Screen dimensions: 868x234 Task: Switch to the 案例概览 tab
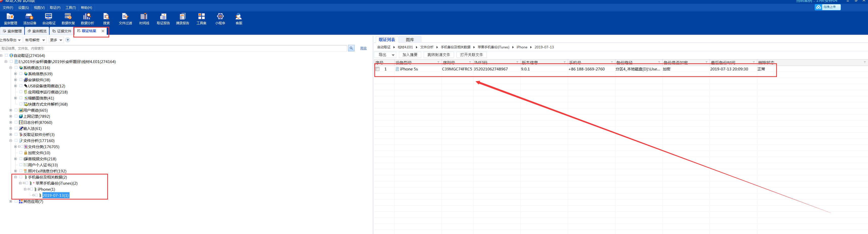tap(37, 31)
